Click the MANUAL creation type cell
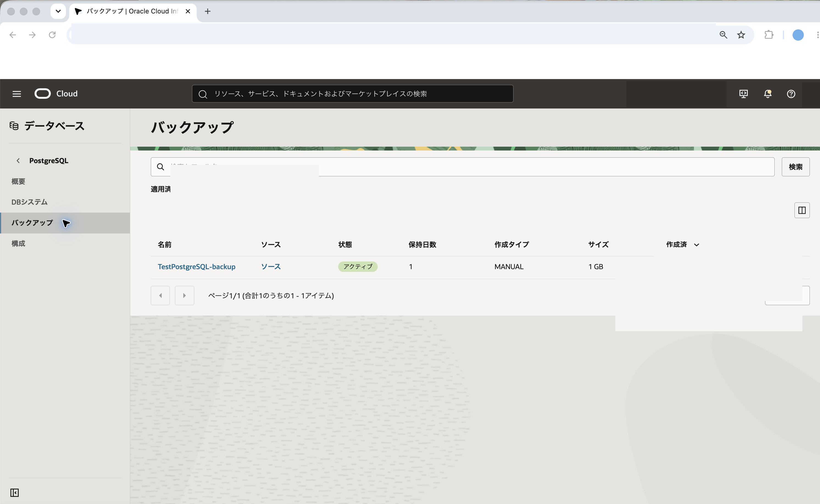820x504 pixels. coord(509,267)
